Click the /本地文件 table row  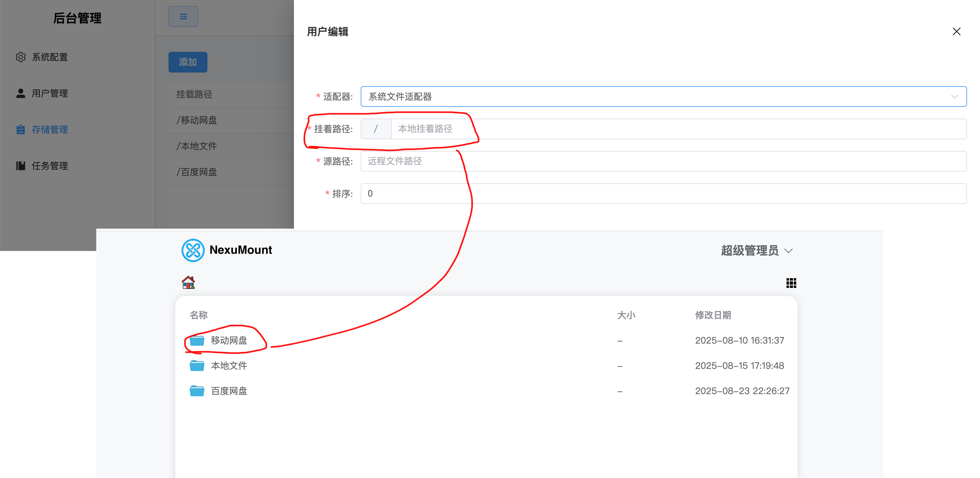click(231, 146)
